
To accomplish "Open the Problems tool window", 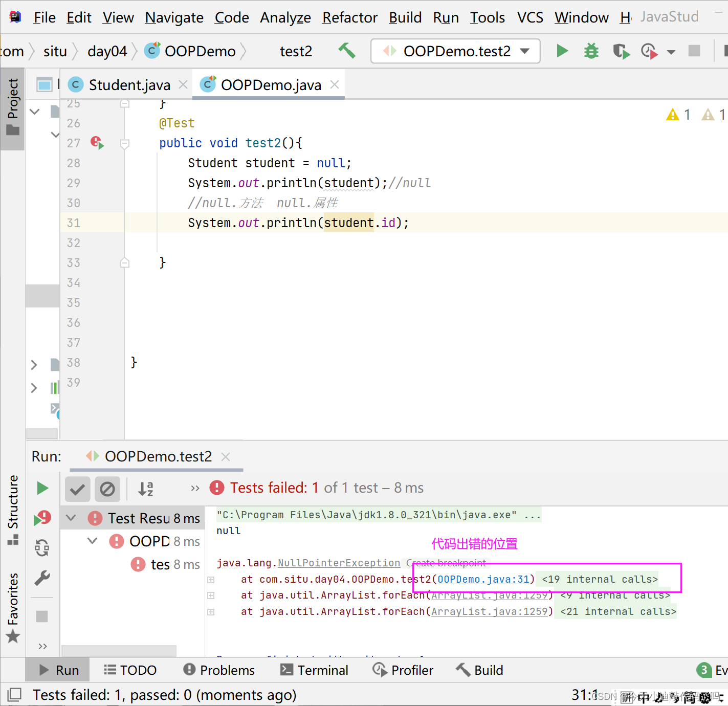I will (219, 670).
